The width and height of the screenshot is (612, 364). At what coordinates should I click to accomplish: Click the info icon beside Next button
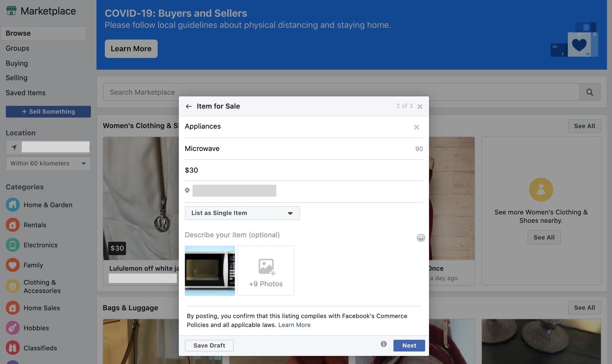384,344
